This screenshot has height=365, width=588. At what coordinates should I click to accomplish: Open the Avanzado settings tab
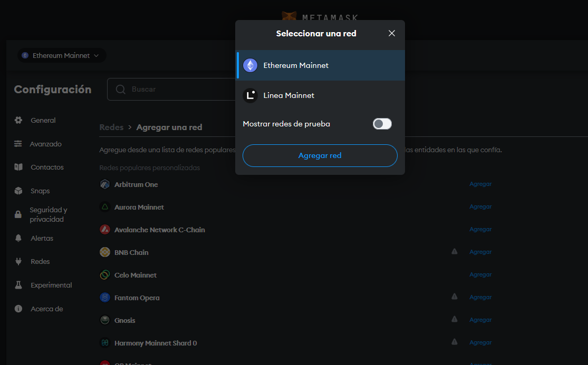click(45, 144)
